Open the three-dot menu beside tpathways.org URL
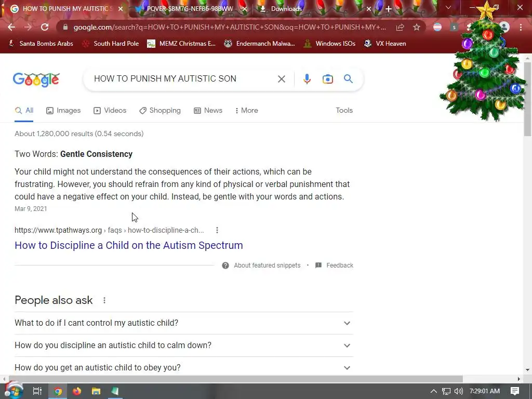The image size is (532, 399). [x=217, y=230]
